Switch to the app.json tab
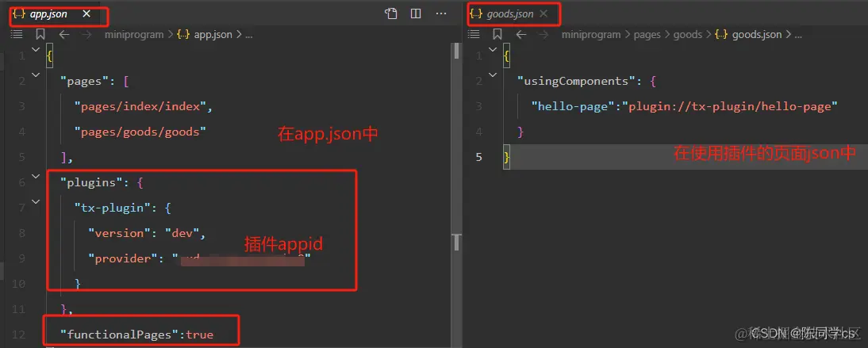Viewport: 868px width, 348px height. (x=48, y=14)
